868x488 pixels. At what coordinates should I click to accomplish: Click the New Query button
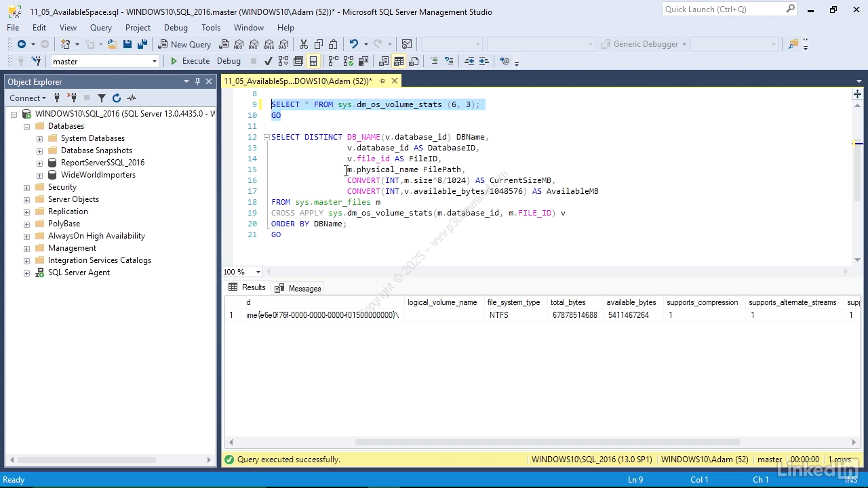184,44
